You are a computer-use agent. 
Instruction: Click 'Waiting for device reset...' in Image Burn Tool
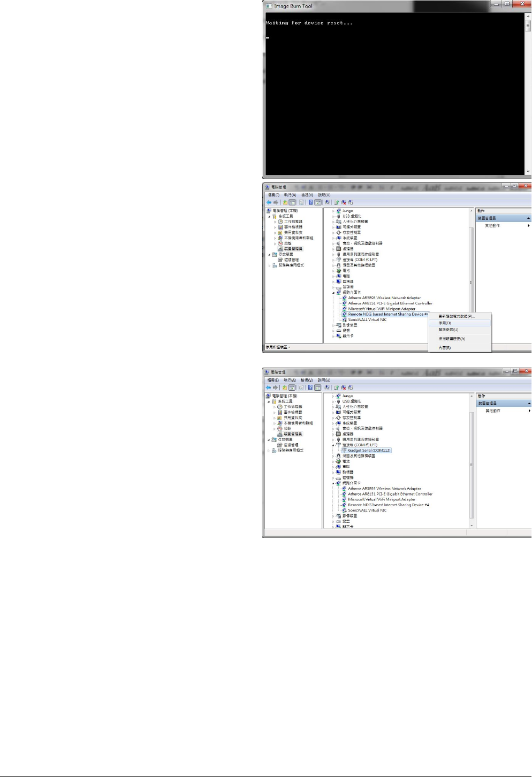[x=309, y=23]
